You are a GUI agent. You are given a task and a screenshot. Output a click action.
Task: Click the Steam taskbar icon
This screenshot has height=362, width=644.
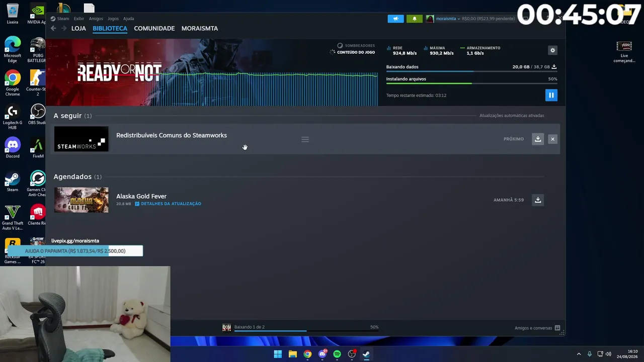(x=366, y=354)
